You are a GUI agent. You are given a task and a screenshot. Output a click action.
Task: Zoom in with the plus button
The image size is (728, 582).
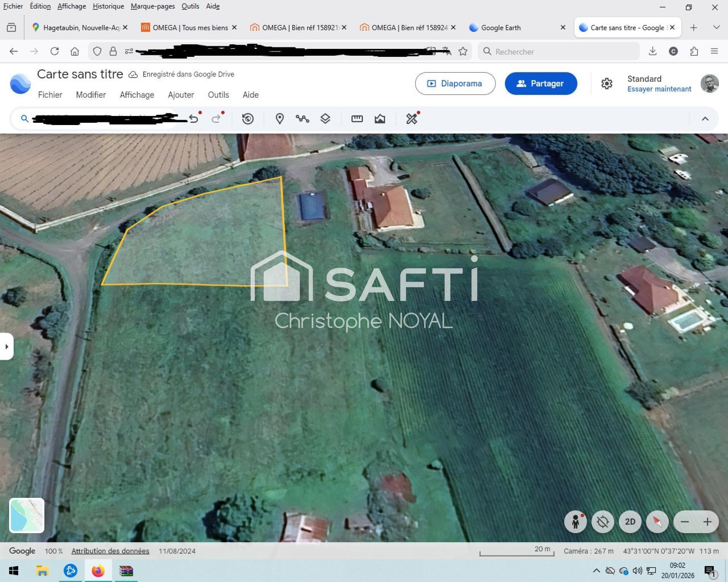(707, 522)
